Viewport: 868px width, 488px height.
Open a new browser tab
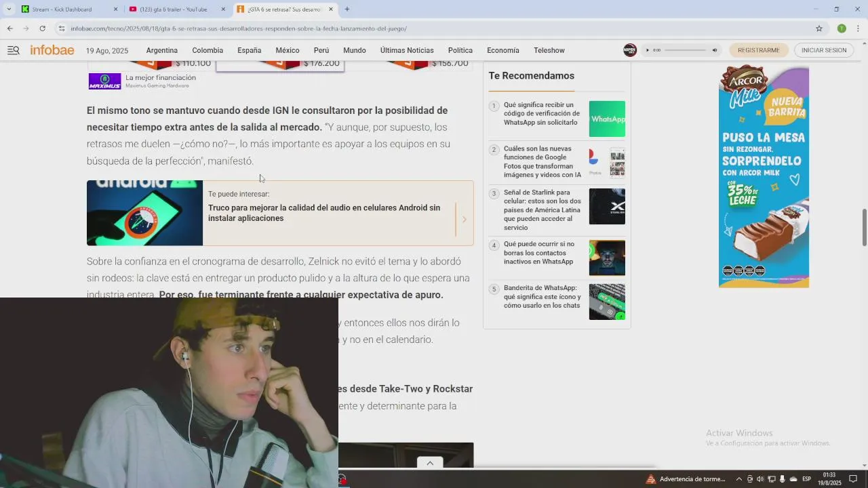tap(347, 9)
